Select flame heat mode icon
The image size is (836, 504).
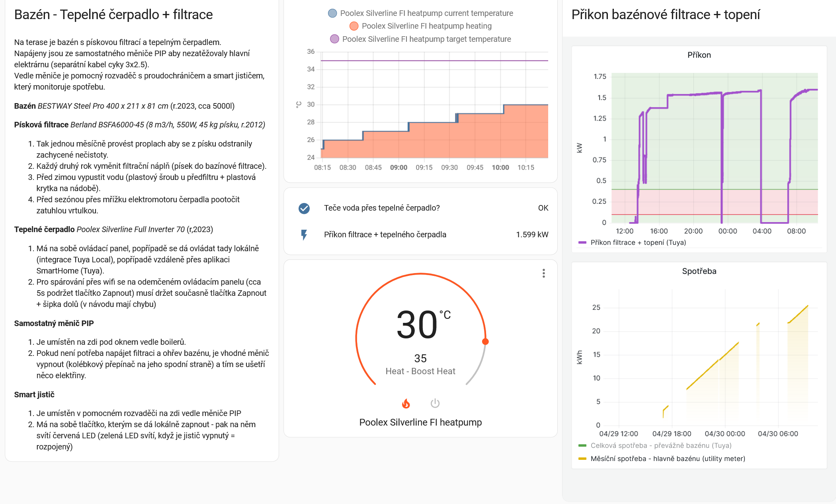tap(406, 403)
